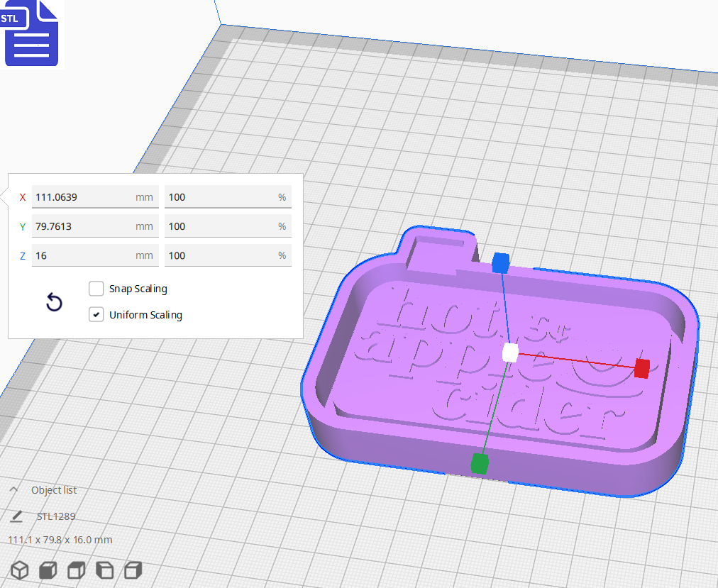
Task: Open the STL file icon top-left
Action: click(x=31, y=33)
